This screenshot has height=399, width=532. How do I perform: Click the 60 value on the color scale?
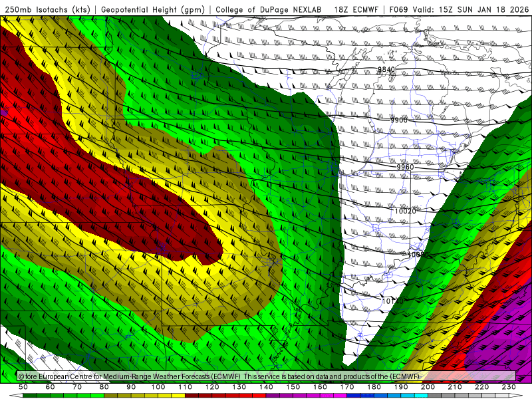point(51,387)
